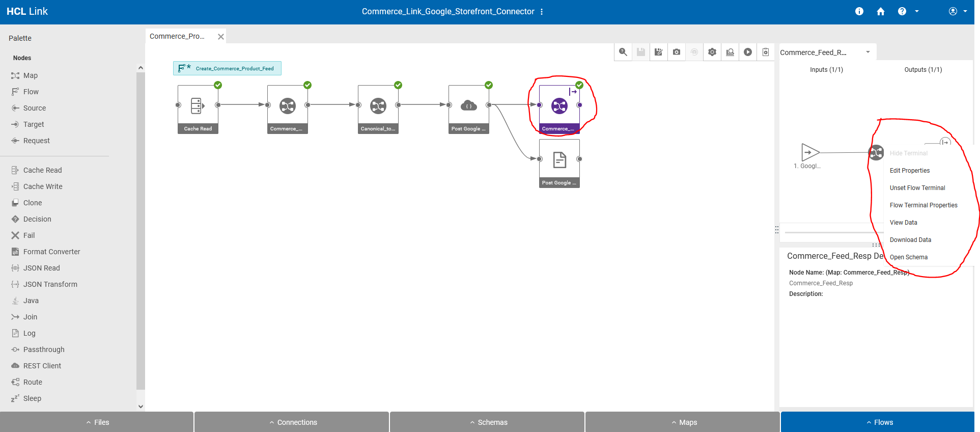
Task: Click palette scrollbar up arrow
Action: tap(141, 68)
